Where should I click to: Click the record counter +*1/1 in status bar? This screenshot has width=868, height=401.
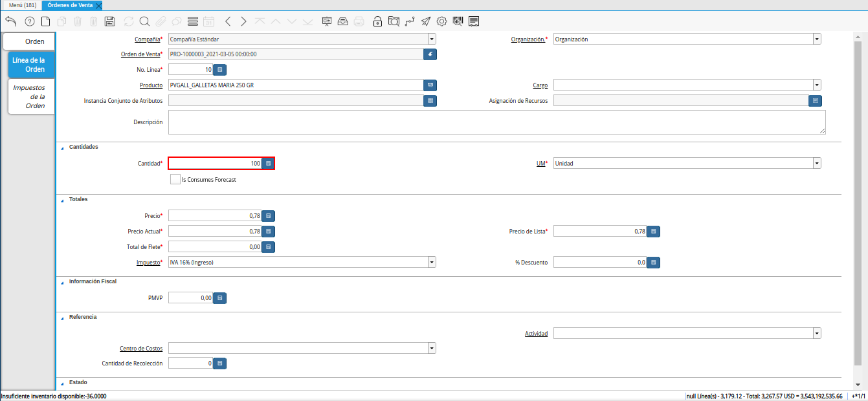[x=859, y=396]
